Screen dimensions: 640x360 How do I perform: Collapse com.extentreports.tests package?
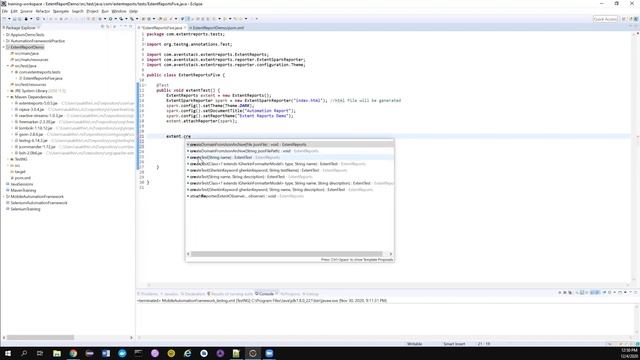pos(12,72)
